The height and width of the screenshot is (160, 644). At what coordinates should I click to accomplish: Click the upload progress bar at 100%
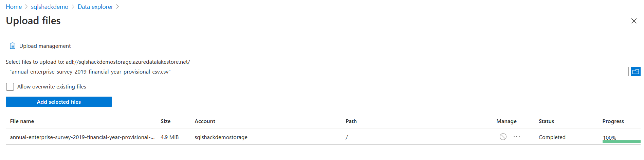(x=621, y=141)
